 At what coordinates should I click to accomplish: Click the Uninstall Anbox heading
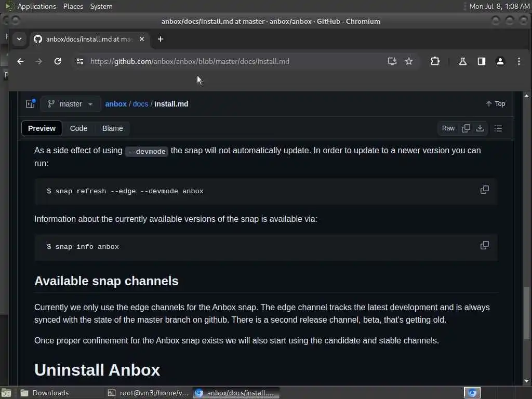(97, 370)
